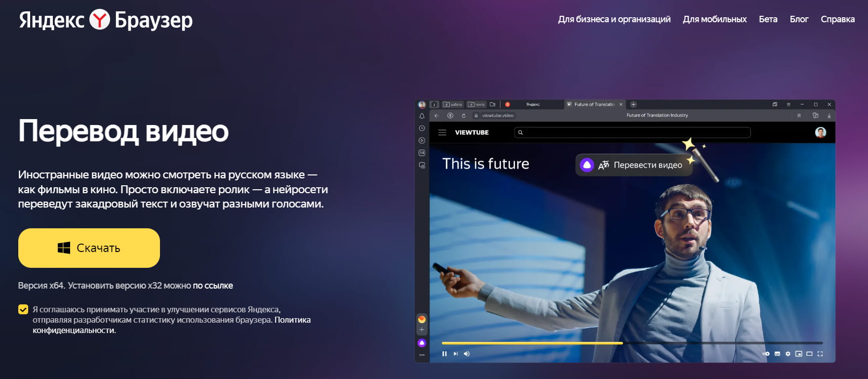This screenshot has height=379, width=868.
Task: Skip to the next video
Action: 456,354
